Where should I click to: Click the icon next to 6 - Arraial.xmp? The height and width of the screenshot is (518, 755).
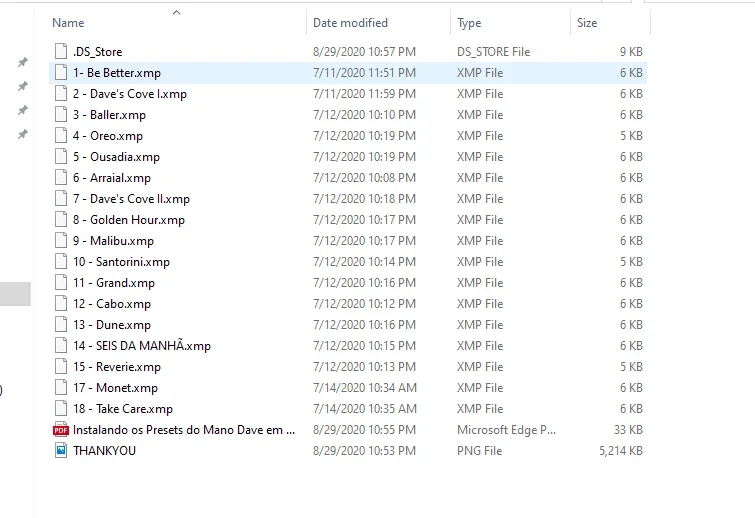coord(61,177)
